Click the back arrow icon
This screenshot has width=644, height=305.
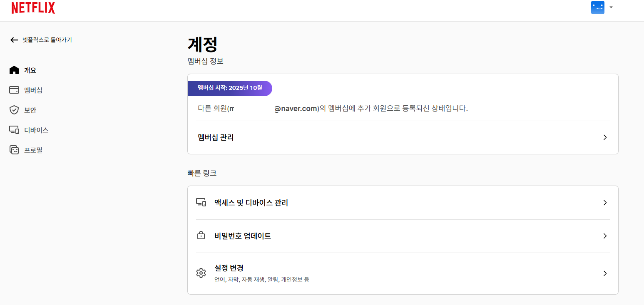pyautogui.click(x=14, y=40)
